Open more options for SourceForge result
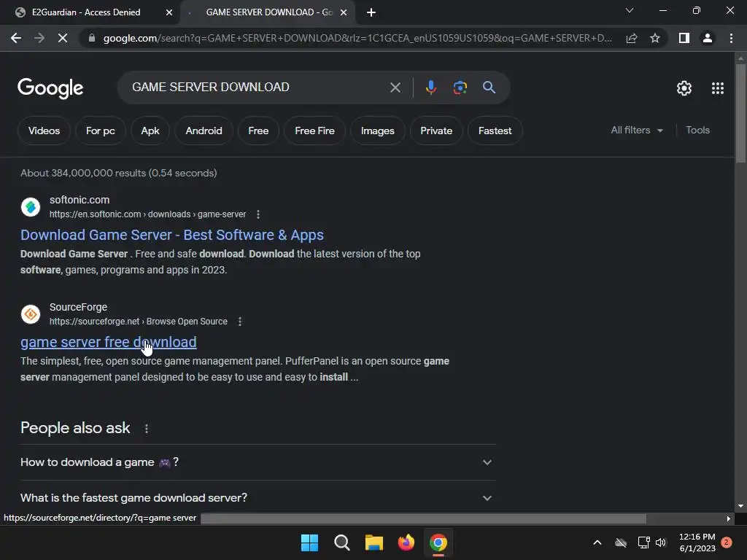This screenshot has width=747, height=560. pyautogui.click(x=239, y=322)
